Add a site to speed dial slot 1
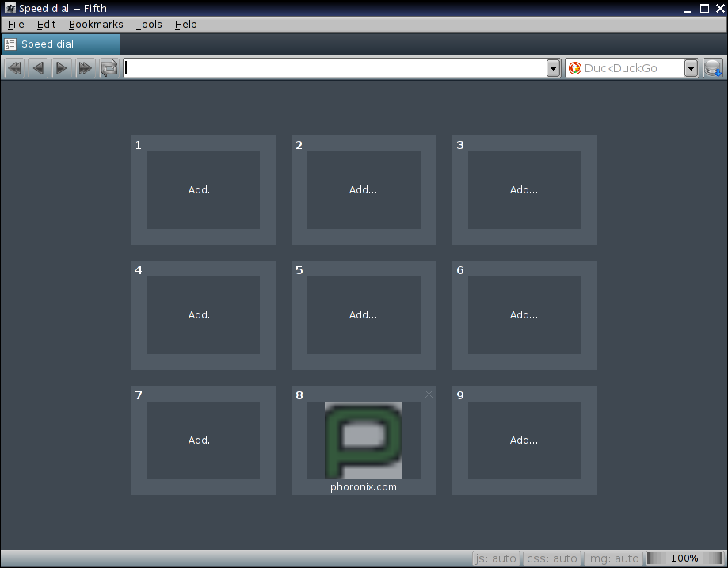Viewport: 728px width, 568px height. (x=203, y=190)
